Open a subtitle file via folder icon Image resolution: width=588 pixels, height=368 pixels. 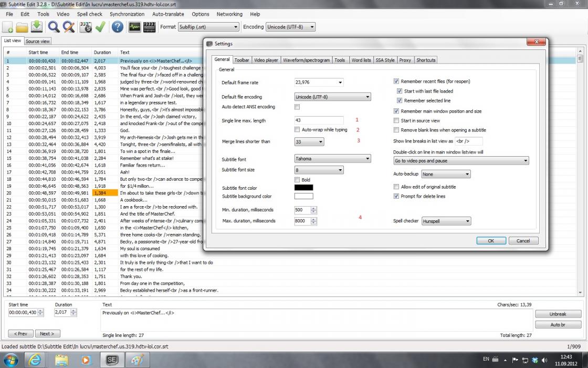click(22, 27)
